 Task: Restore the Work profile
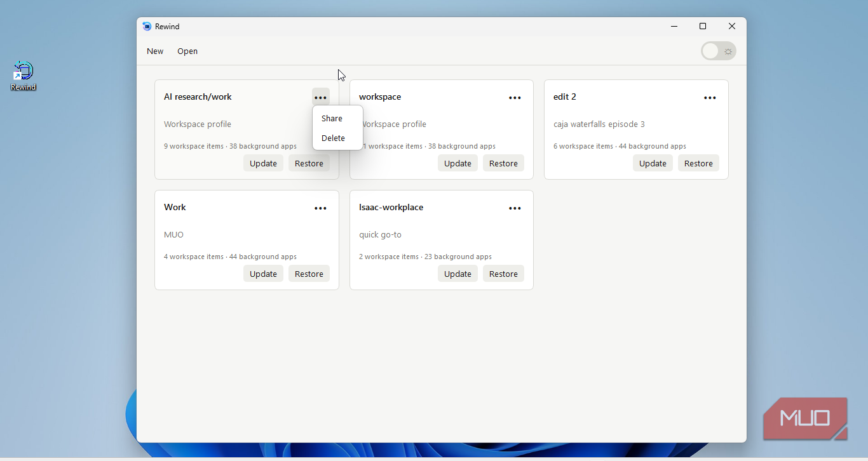[x=309, y=274]
